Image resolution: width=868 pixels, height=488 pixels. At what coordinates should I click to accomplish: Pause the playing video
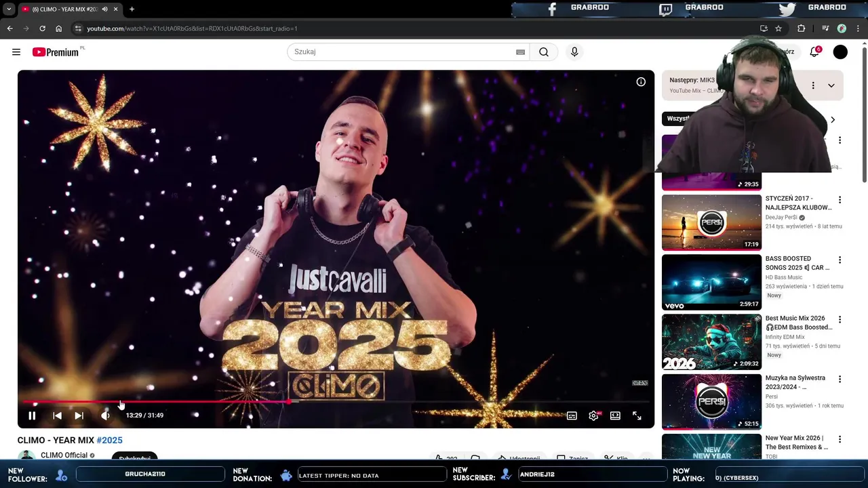pos(32,415)
